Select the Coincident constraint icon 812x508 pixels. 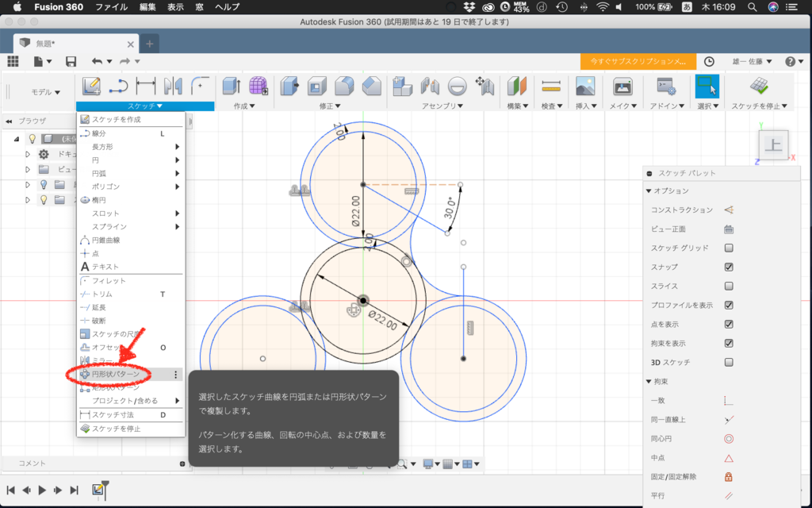click(x=729, y=401)
